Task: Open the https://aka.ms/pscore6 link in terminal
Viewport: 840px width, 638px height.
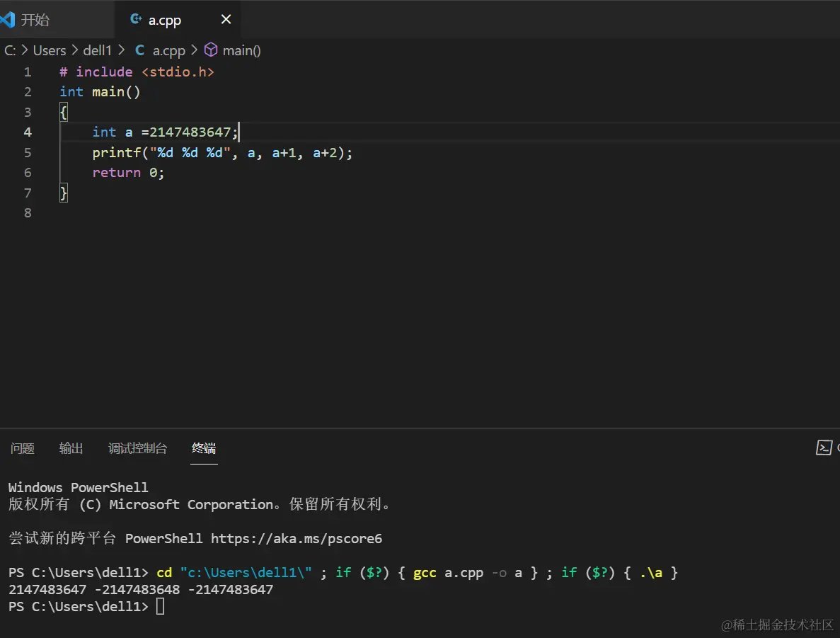Action: [x=297, y=538]
